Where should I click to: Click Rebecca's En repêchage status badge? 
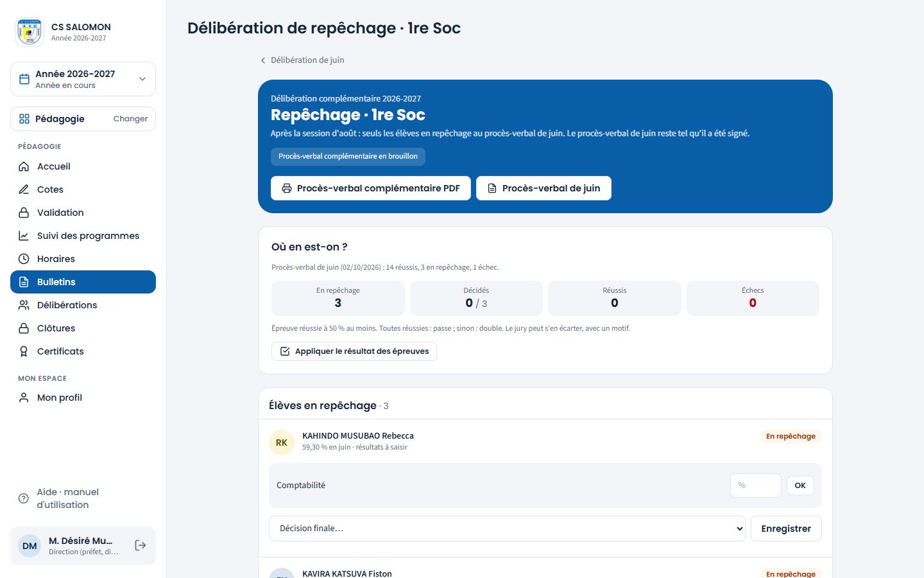791,436
